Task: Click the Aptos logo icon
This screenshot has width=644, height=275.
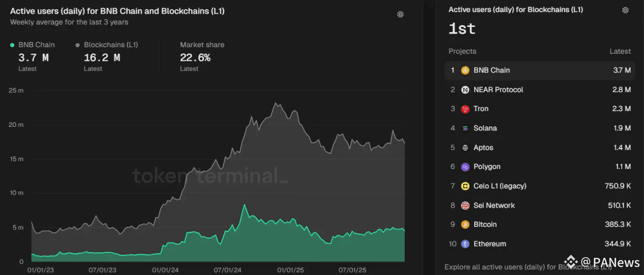Action: click(465, 148)
